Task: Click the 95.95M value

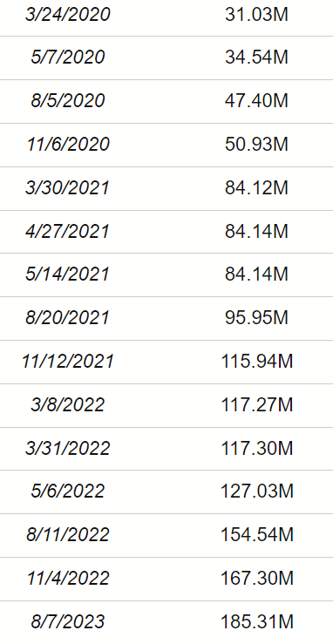Action: [x=256, y=318]
